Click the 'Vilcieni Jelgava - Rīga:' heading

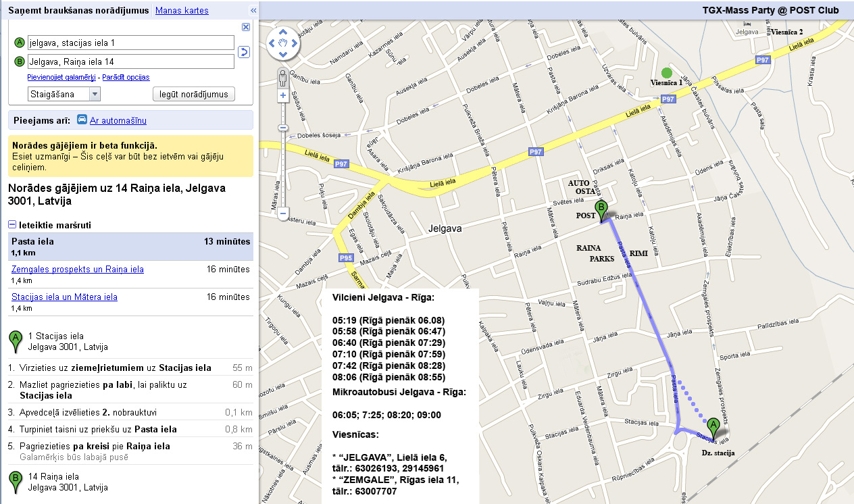click(x=384, y=297)
